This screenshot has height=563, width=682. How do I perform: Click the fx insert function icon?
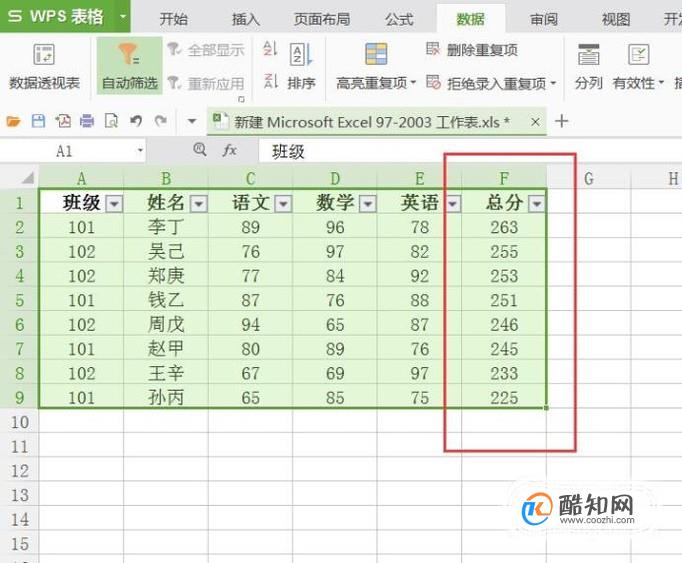point(229,151)
